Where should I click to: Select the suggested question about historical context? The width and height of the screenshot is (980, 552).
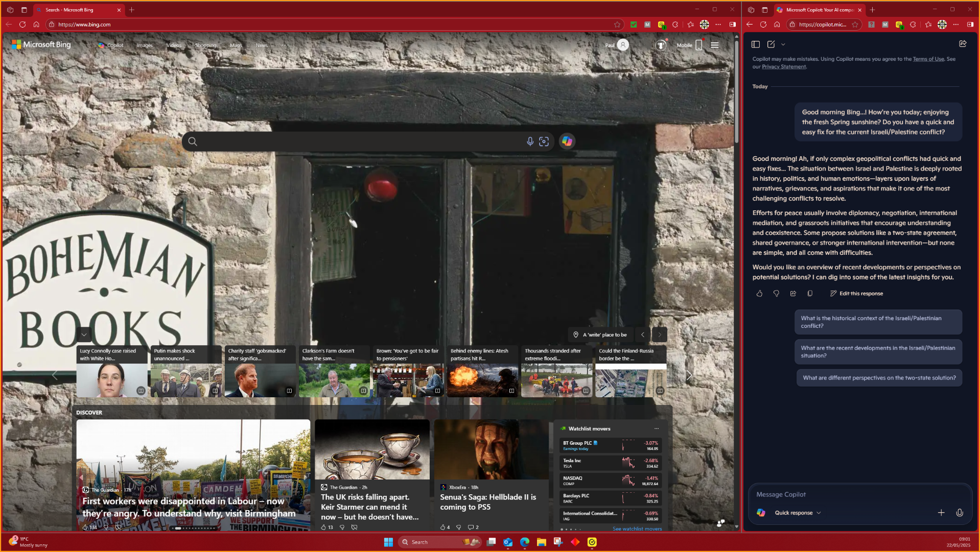point(878,322)
